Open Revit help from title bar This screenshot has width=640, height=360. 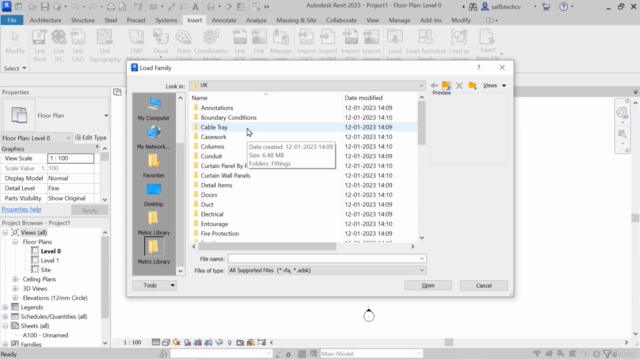click(563, 7)
